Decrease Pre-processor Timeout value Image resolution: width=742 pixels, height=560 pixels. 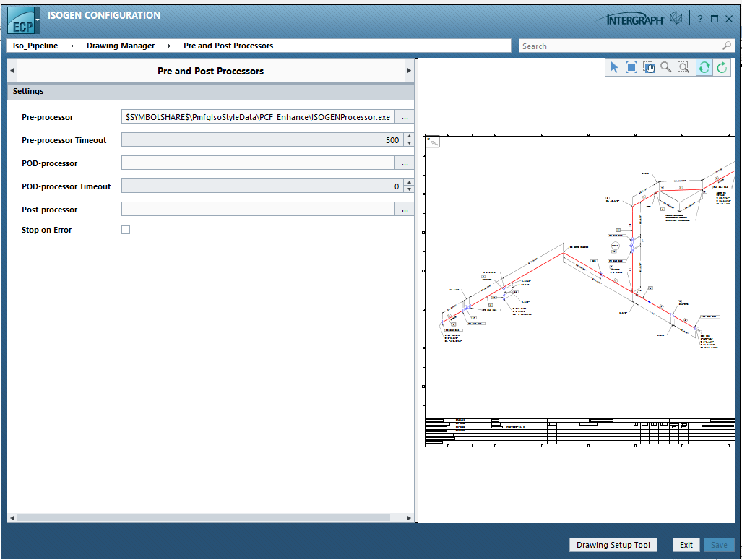click(410, 143)
